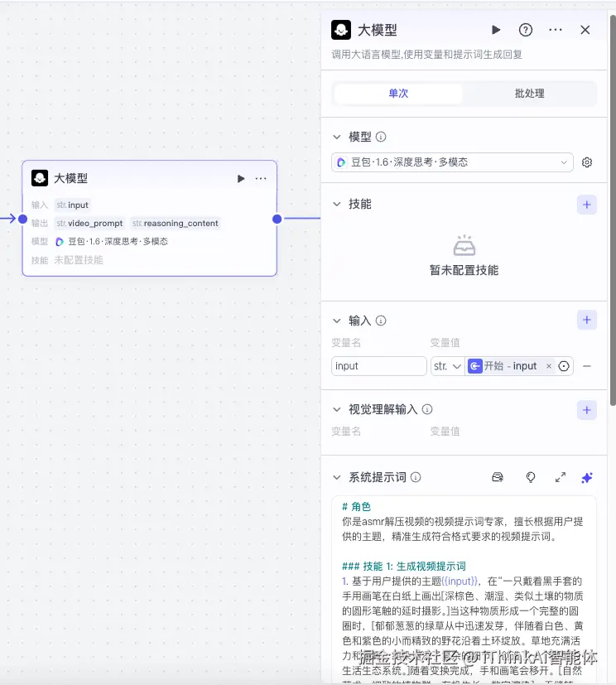This screenshot has height=685, width=616.
Task: Collapse the 输入 section
Action: 337,321
